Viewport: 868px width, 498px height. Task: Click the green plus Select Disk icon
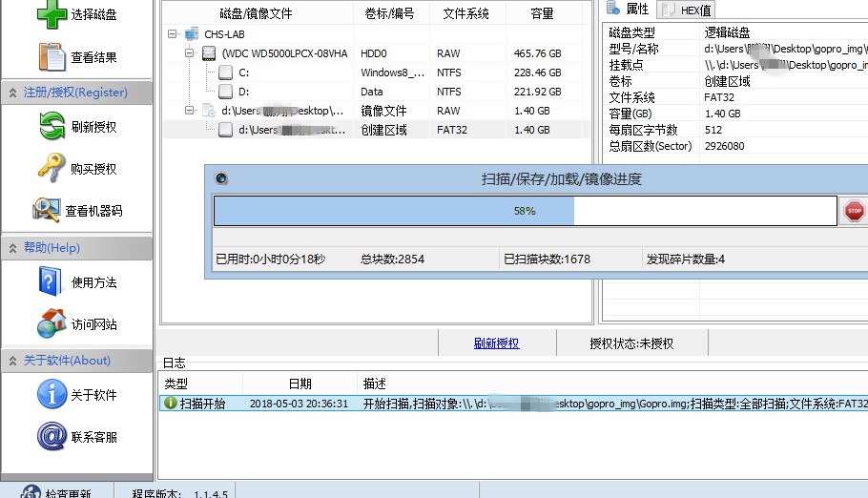[52, 14]
